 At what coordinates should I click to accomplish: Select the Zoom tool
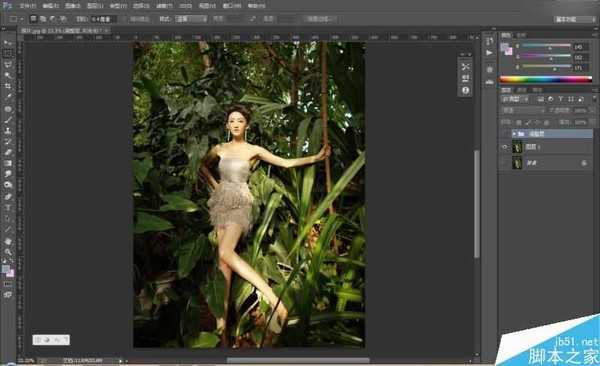click(8, 252)
